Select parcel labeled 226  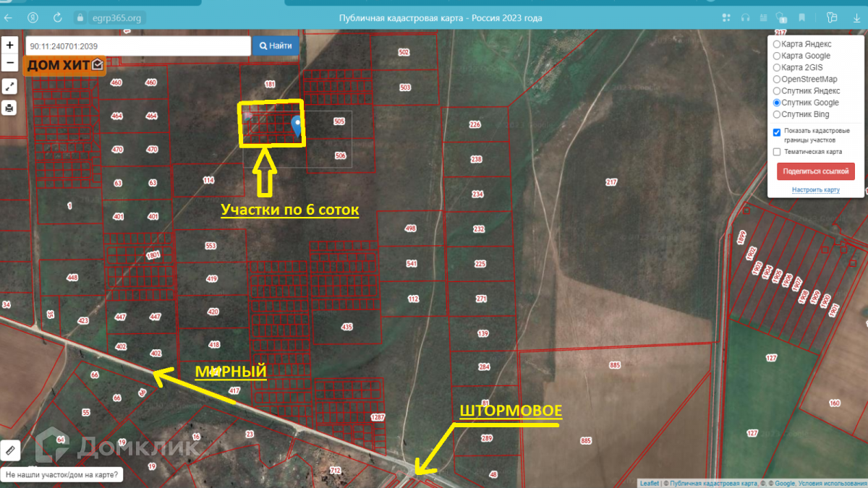(x=475, y=124)
